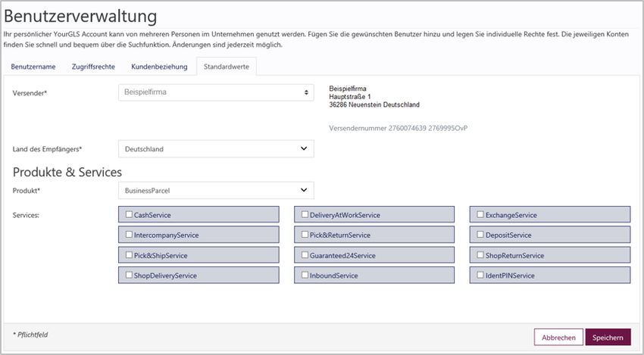Select the ShopDeliveryService checkbox
644x355 pixels.
click(x=129, y=276)
